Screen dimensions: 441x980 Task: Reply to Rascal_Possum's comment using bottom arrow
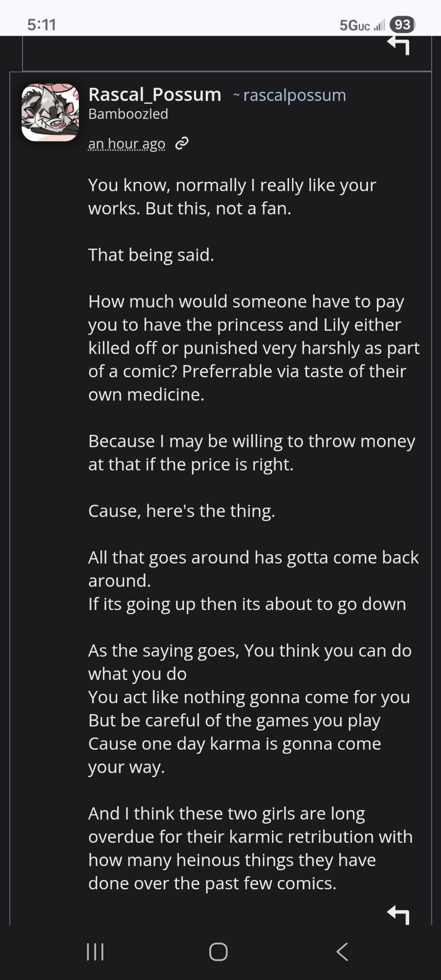click(398, 914)
